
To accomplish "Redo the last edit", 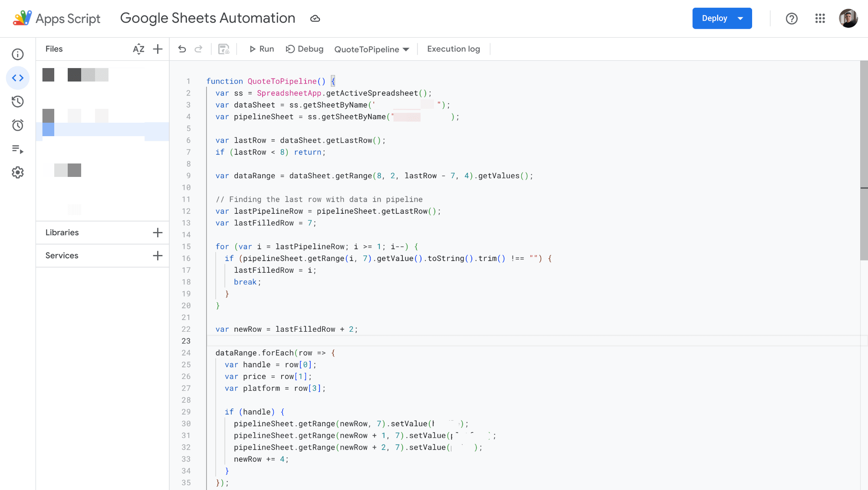I will coord(198,49).
